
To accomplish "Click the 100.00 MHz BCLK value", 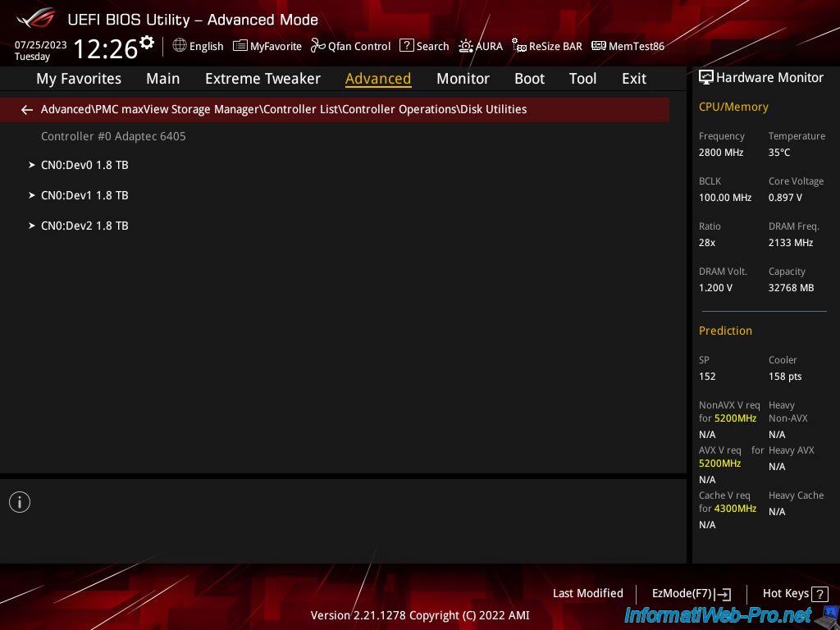I will [x=725, y=198].
